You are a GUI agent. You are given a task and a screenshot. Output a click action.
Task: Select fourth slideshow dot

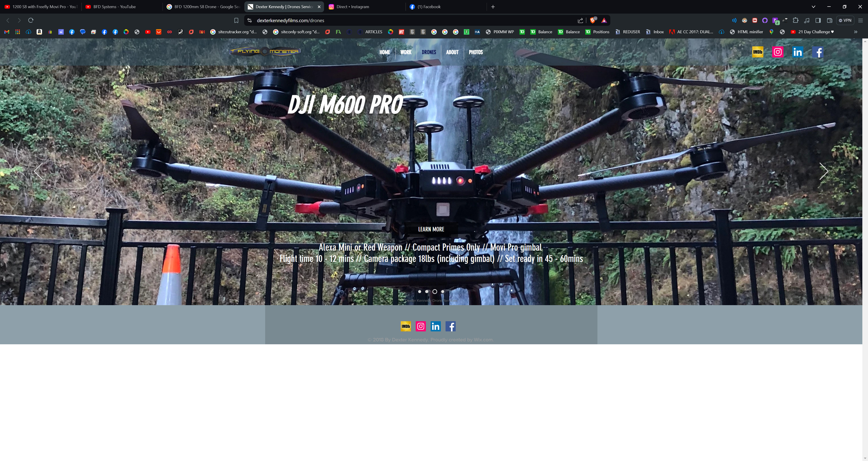pos(443,291)
